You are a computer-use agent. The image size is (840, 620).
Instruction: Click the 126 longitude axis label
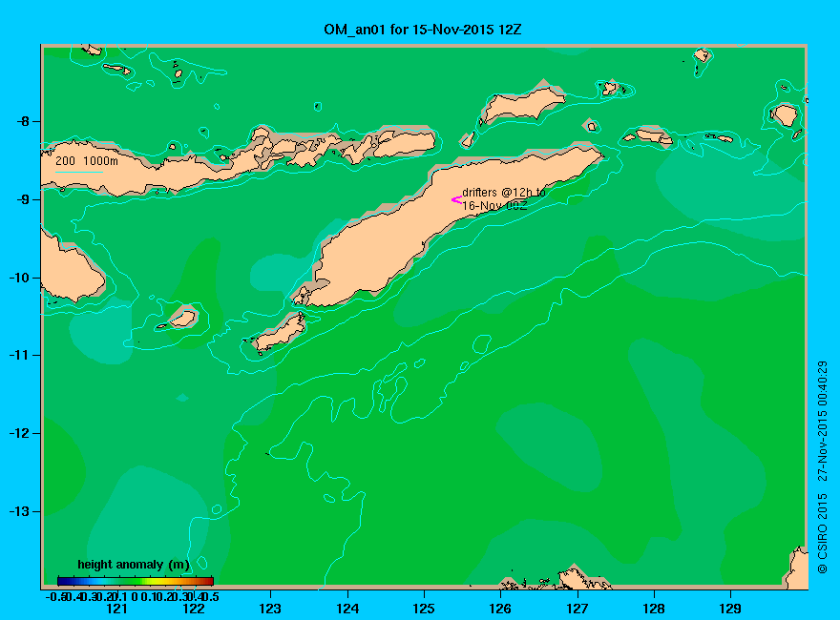tap(500, 609)
